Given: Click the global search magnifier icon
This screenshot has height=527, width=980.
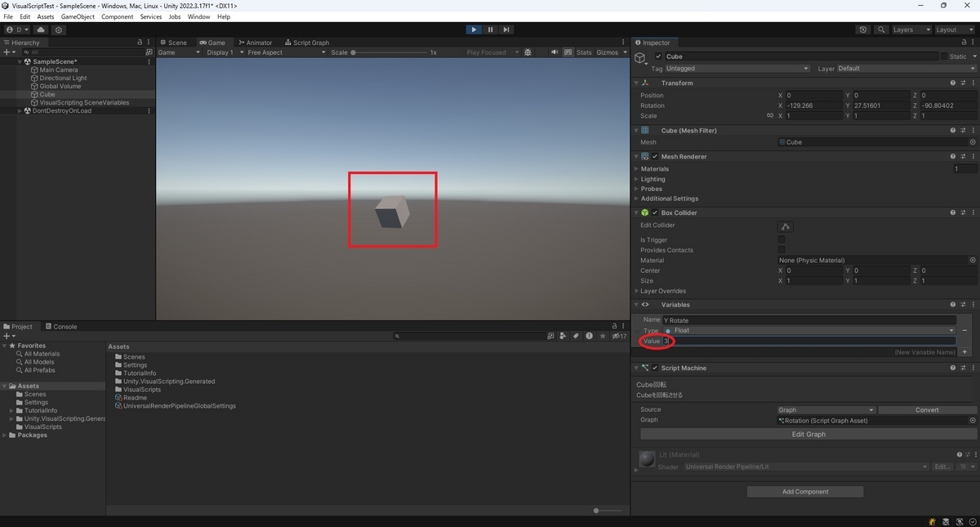Looking at the screenshot, I should click(x=881, y=29).
